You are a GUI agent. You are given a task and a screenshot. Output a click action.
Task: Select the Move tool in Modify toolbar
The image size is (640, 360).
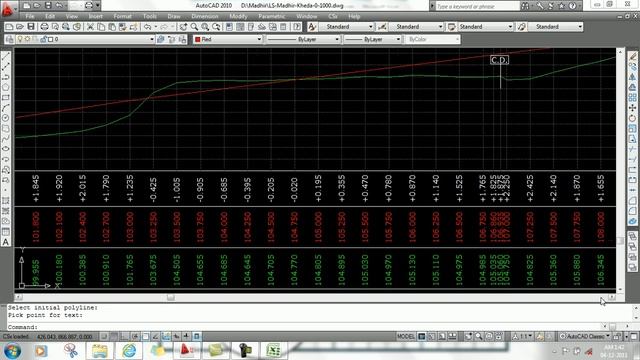(x=632, y=108)
